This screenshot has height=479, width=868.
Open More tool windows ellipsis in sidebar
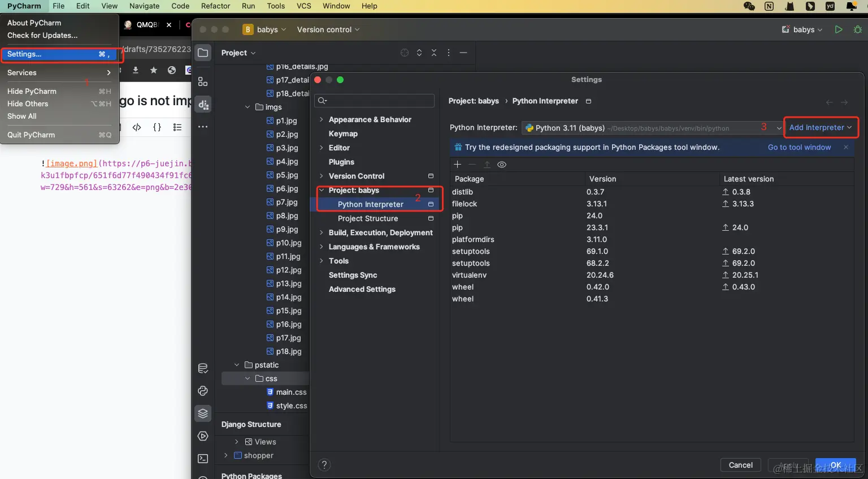pos(203,127)
